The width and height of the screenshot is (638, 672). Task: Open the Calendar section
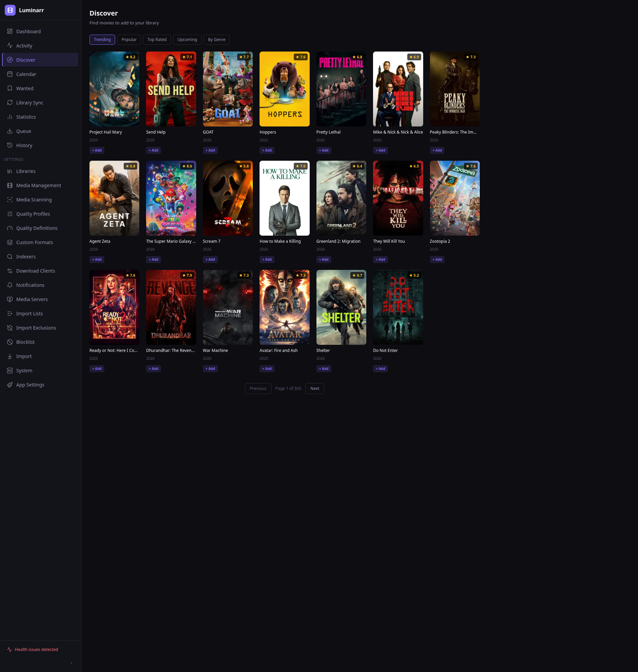[26, 74]
